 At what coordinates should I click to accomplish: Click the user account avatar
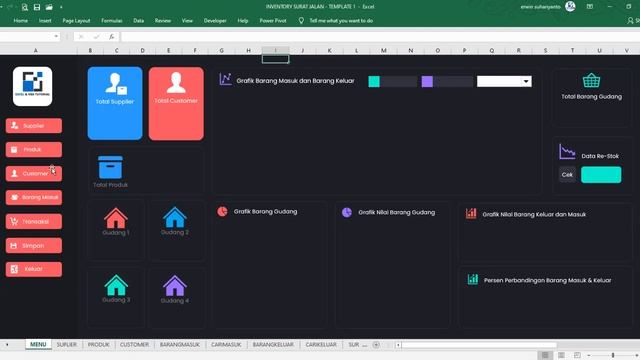570,7
